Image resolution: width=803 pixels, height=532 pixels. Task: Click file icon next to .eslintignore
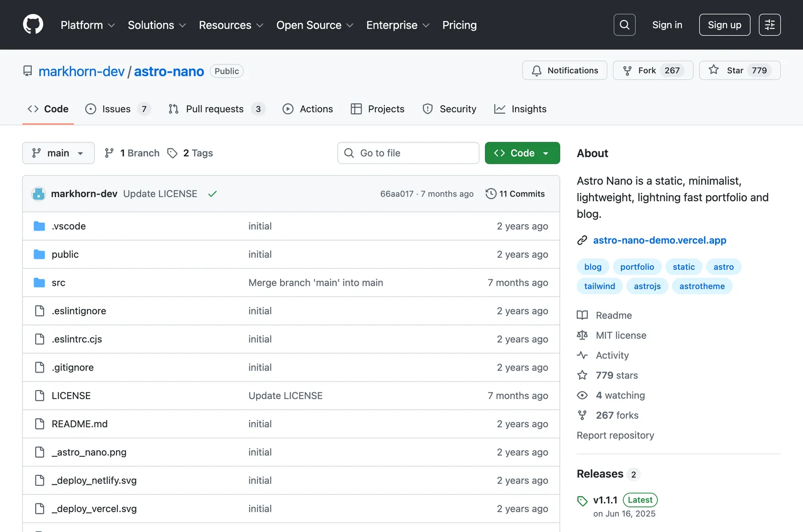[x=39, y=311]
